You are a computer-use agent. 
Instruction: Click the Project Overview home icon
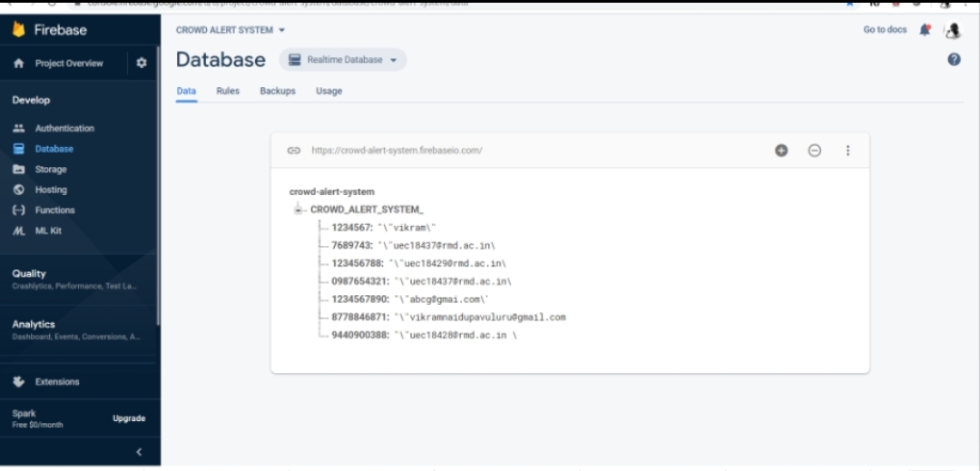coord(19,64)
